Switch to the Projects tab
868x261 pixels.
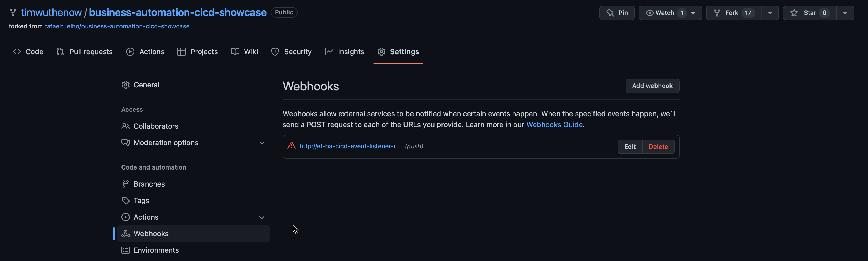(197, 51)
